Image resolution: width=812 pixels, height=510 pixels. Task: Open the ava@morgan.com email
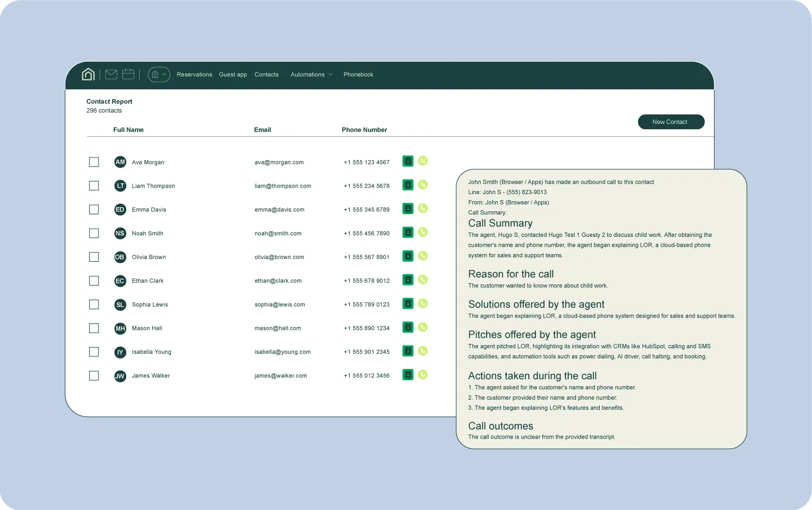(x=279, y=162)
